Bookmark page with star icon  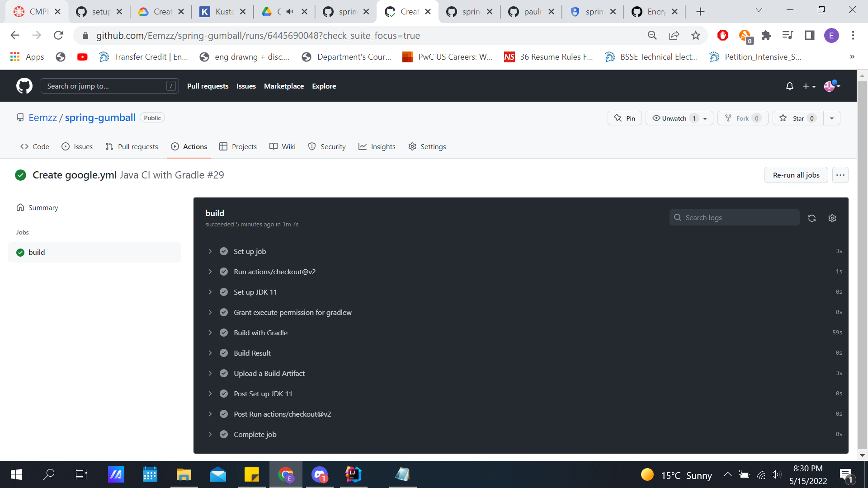(x=696, y=35)
